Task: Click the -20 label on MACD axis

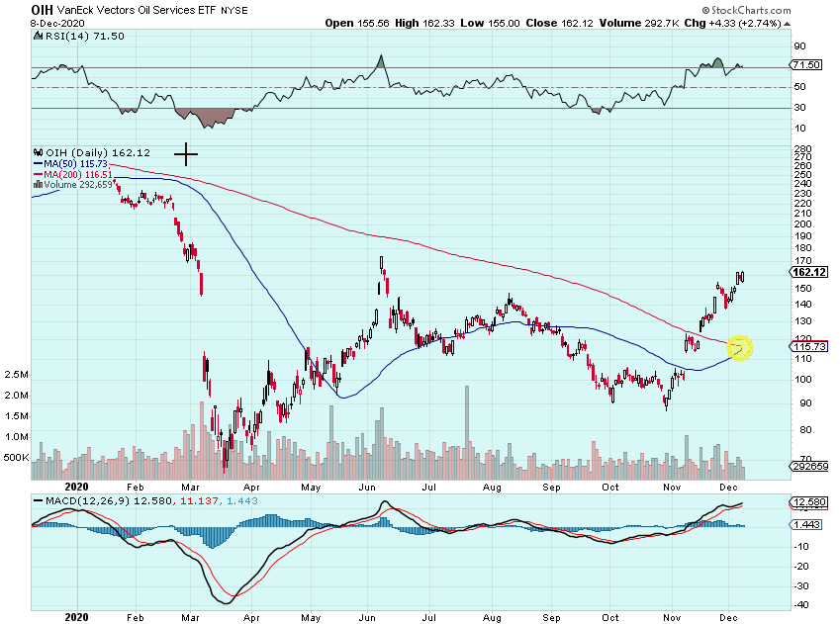Action: pos(801,567)
